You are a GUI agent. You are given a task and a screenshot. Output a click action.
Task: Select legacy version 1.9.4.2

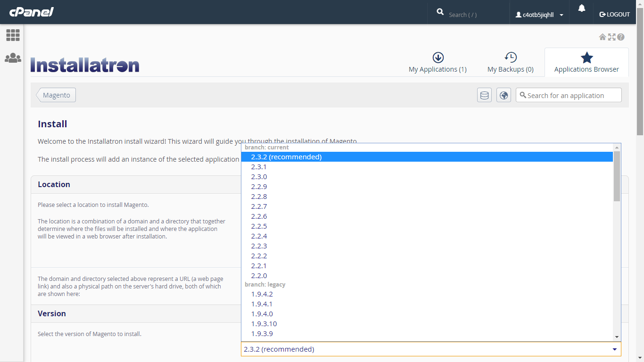point(427,294)
